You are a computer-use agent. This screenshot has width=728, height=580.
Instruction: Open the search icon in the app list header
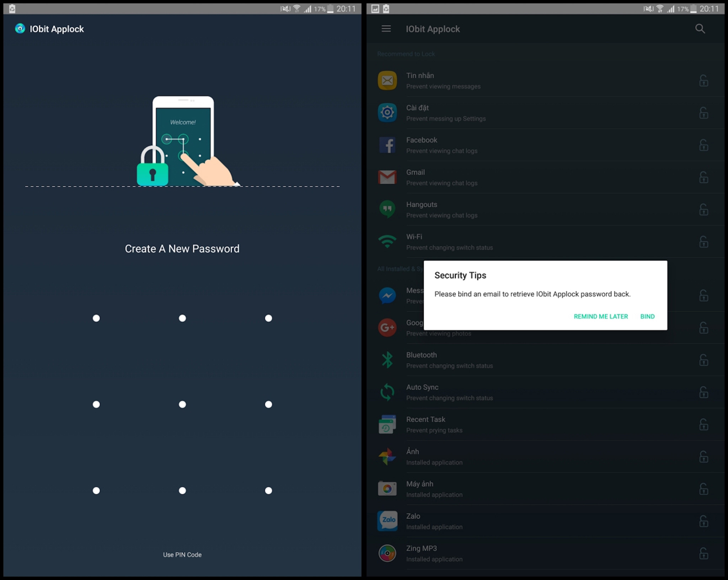[700, 29]
